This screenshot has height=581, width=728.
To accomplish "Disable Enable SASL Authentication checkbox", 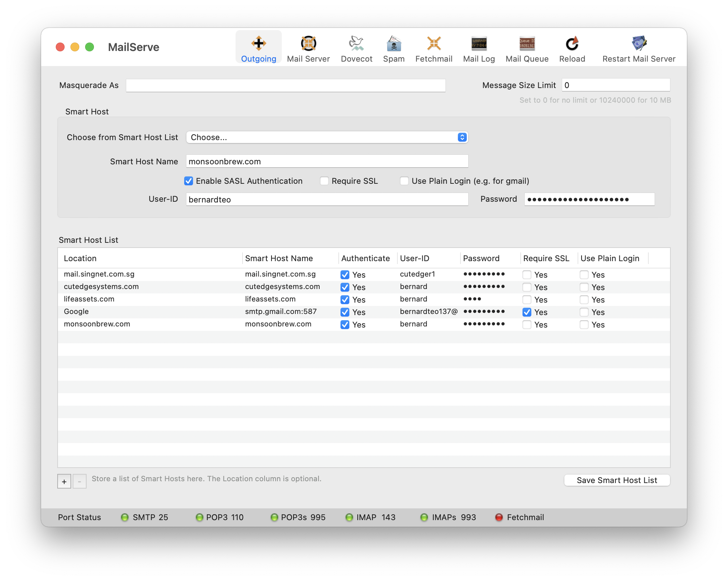I will [x=189, y=181].
